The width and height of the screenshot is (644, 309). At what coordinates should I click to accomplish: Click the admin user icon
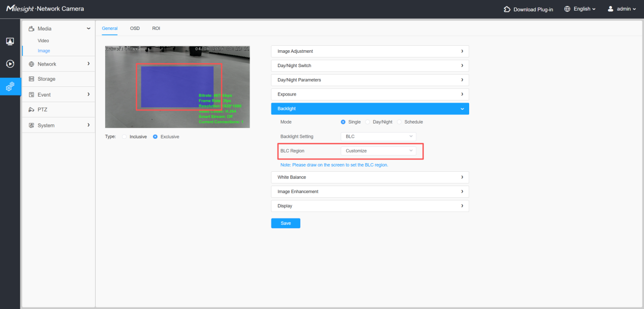(610, 9)
